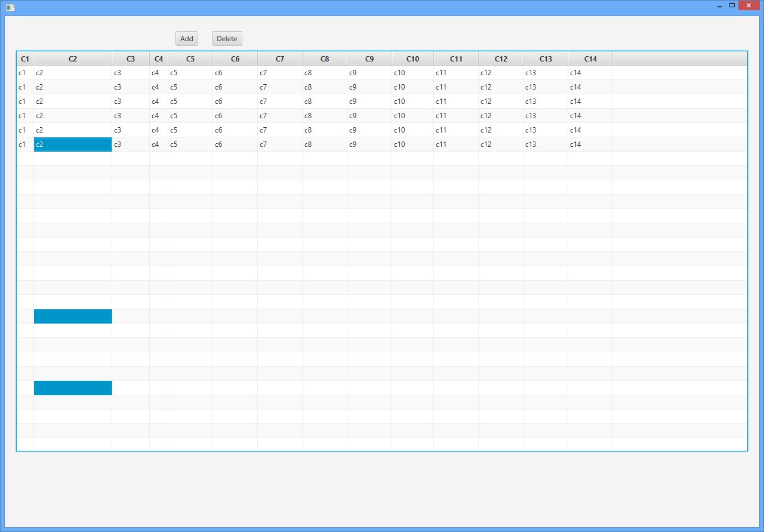Minimize the window
This screenshot has height=532, width=764.
(719, 6)
